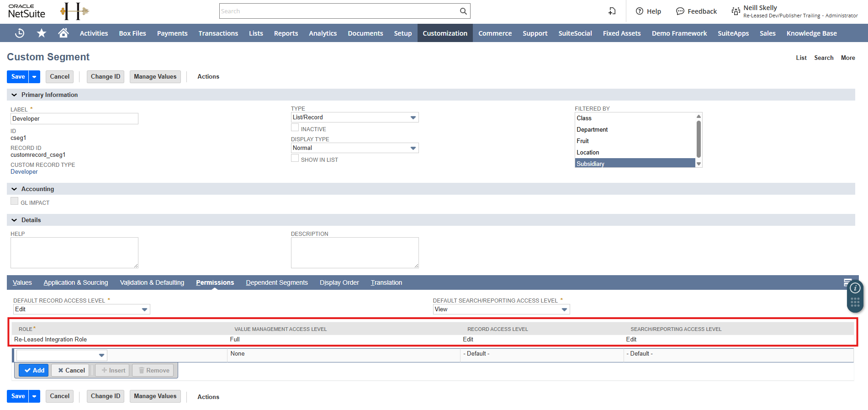Image resolution: width=868 pixels, height=410 pixels.
Task: Collapse the Primary Information section
Action: tap(14, 95)
